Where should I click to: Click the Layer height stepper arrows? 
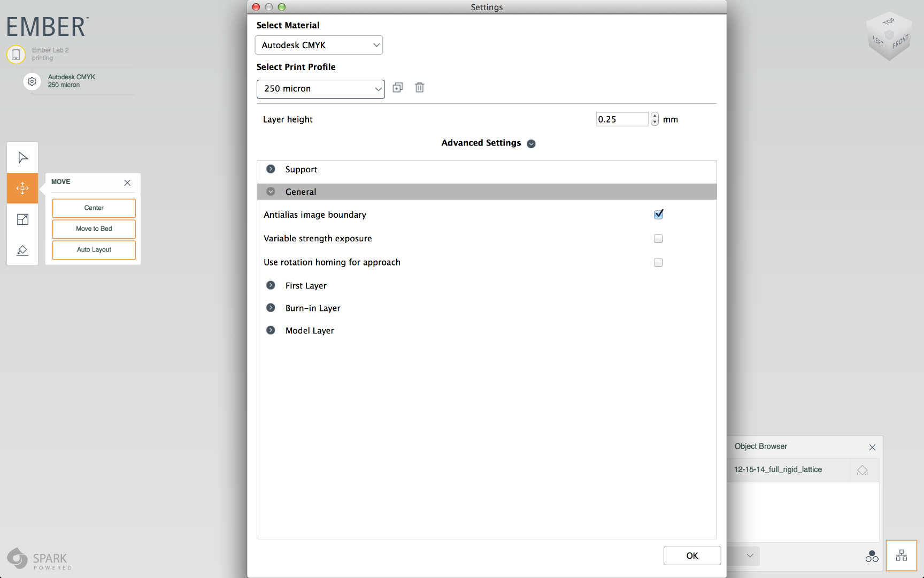(x=654, y=119)
